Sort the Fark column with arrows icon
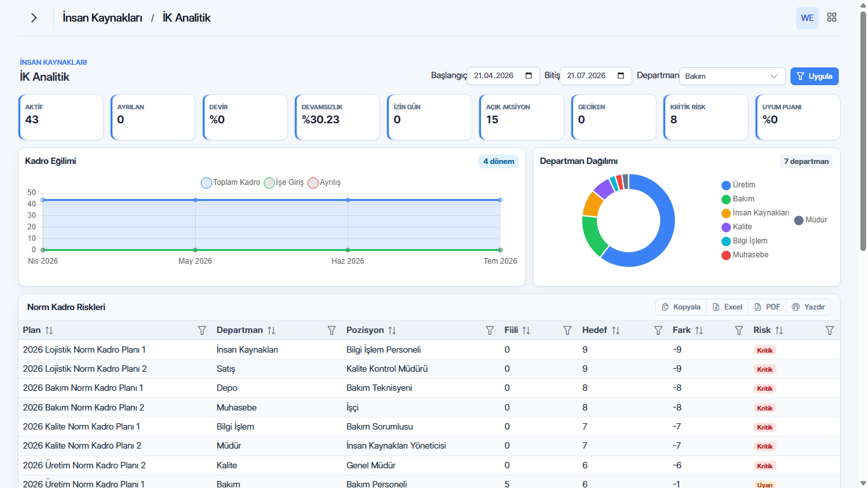This screenshot has width=868, height=488. 699,330
